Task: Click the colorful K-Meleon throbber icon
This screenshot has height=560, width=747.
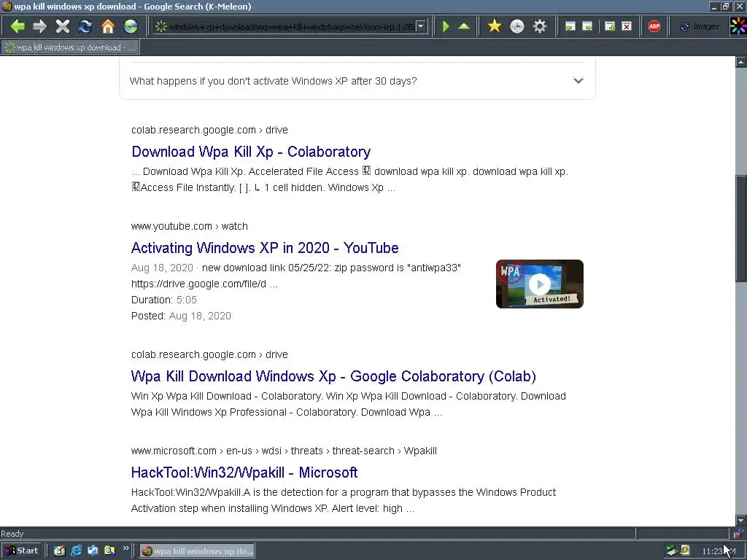Action: (x=738, y=26)
